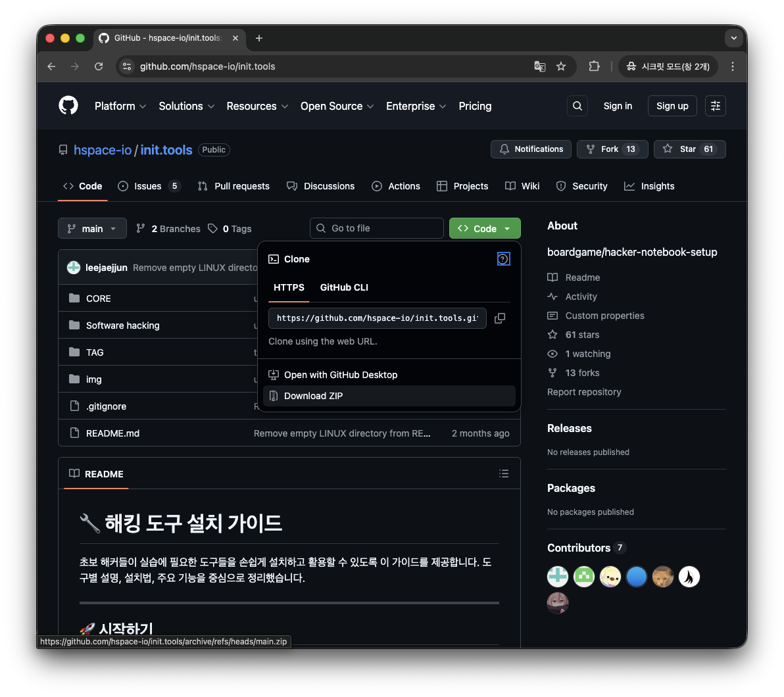
Task: Click the clone help question-mark icon
Action: coord(503,259)
